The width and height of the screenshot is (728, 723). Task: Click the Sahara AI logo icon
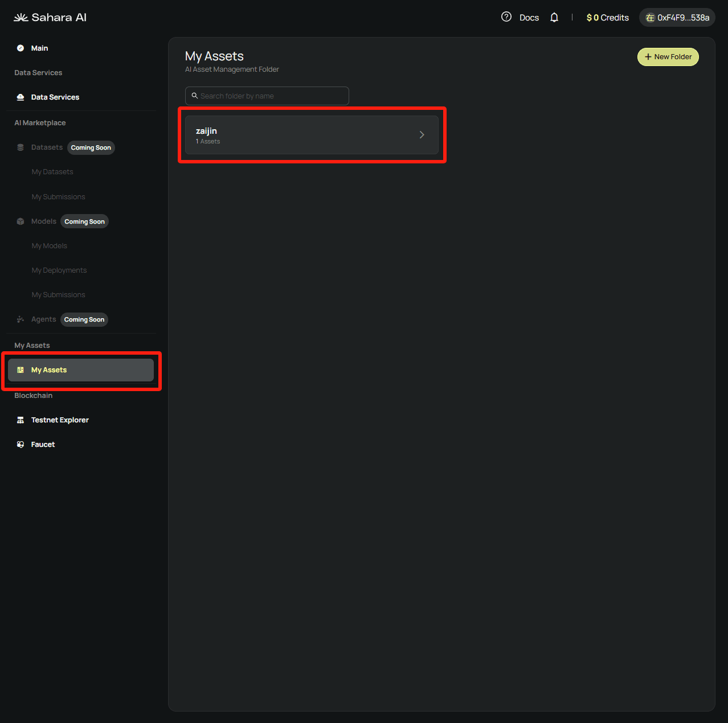point(21,18)
